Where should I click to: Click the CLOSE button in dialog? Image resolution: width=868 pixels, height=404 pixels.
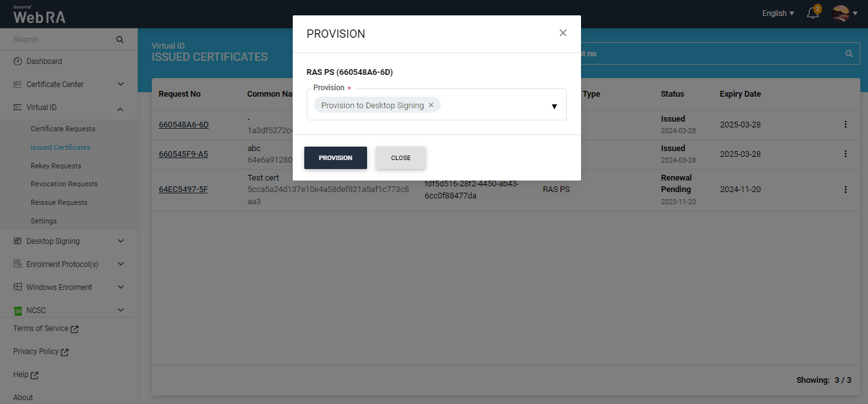[401, 158]
